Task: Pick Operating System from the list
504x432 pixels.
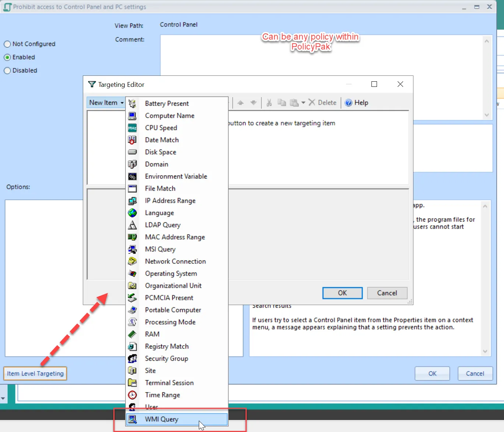Action: (x=171, y=273)
